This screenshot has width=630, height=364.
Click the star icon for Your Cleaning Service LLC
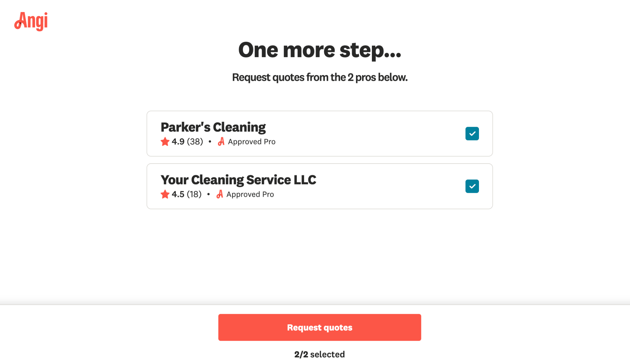pyautogui.click(x=165, y=194)
